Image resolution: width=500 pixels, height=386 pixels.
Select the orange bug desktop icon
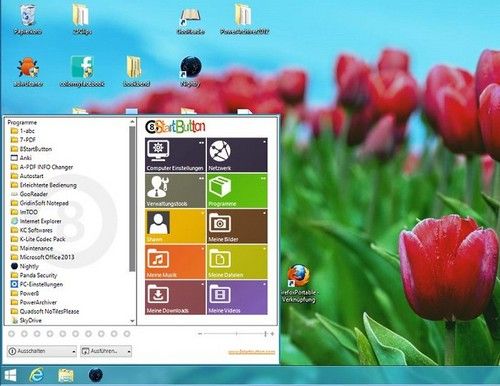tap(28, 71)
